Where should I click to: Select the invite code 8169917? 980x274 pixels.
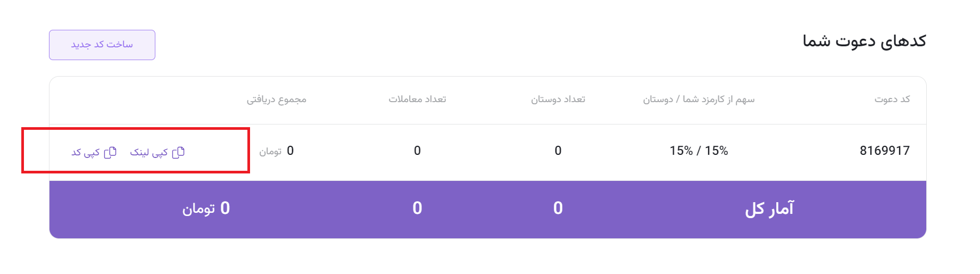pyautogui.click(x=885, y=151)
